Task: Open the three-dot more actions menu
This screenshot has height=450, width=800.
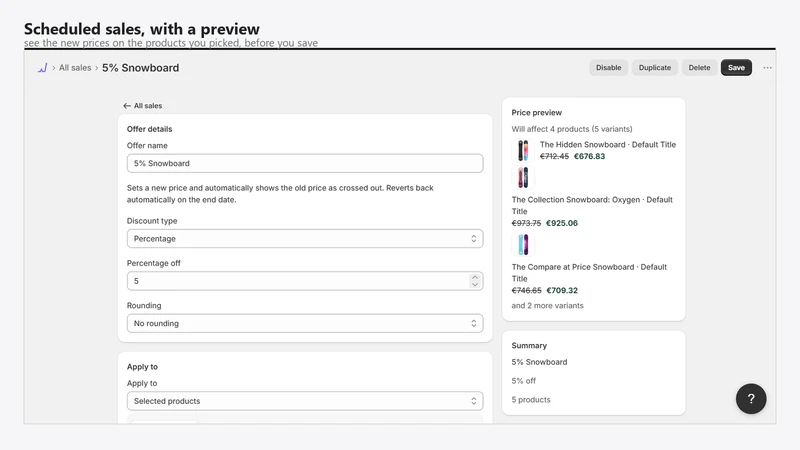Action: (x=767, y=68)
